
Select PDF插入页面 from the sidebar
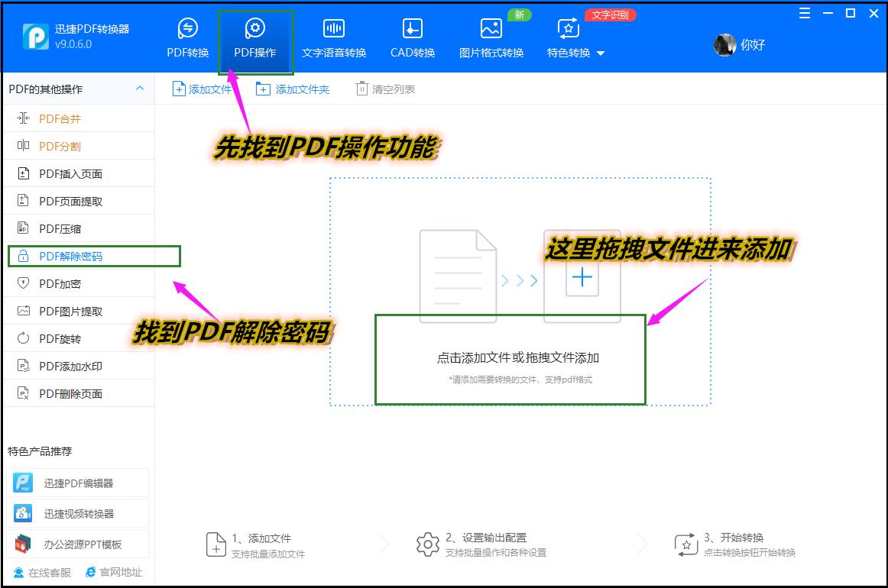(61, 173)
